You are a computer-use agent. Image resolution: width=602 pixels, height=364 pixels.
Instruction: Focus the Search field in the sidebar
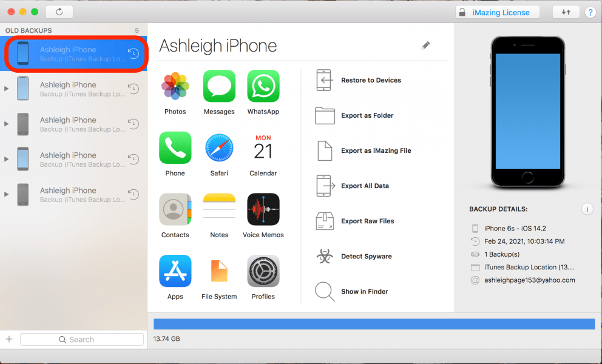[x=82, y=340]
